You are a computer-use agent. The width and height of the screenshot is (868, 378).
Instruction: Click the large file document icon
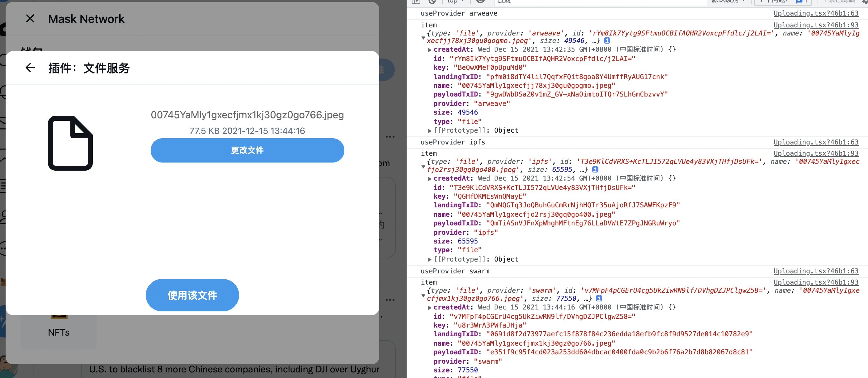pyautogui.click(x=70, y=143)
